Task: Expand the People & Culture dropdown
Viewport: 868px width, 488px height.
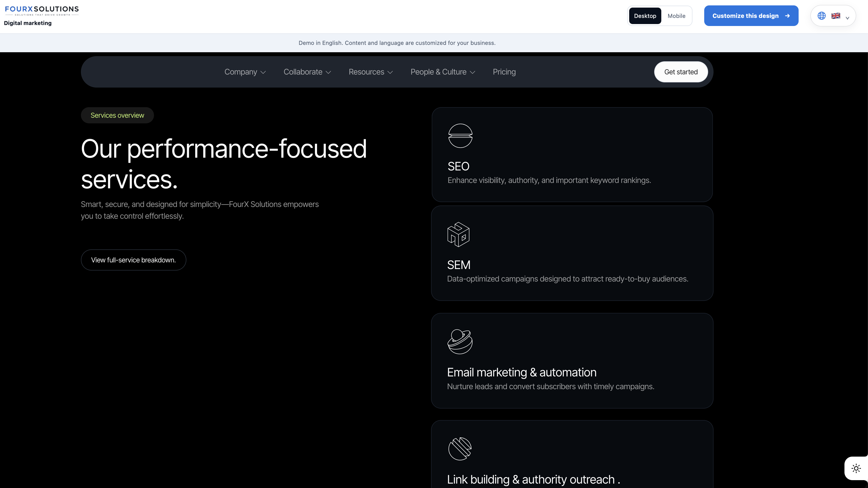Action: point(443,72)
